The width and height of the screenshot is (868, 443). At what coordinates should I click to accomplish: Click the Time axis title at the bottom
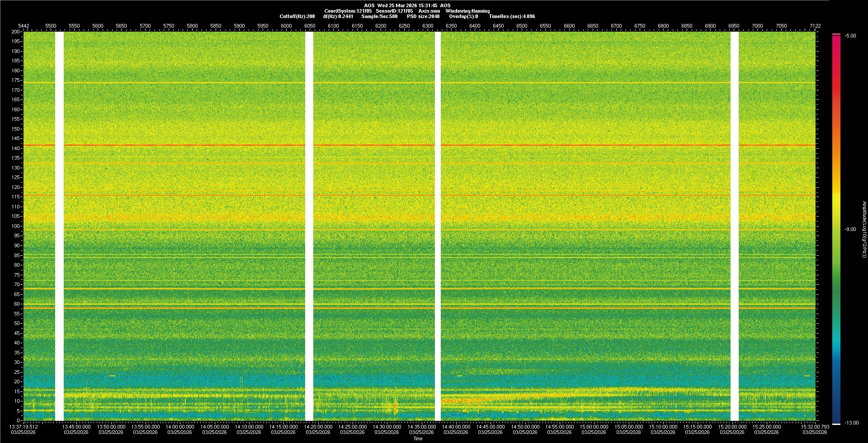tap(418, 438)
